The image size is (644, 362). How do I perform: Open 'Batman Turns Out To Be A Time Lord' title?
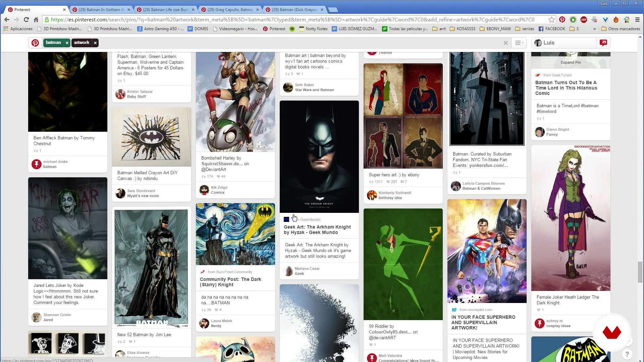click(566, 88)
